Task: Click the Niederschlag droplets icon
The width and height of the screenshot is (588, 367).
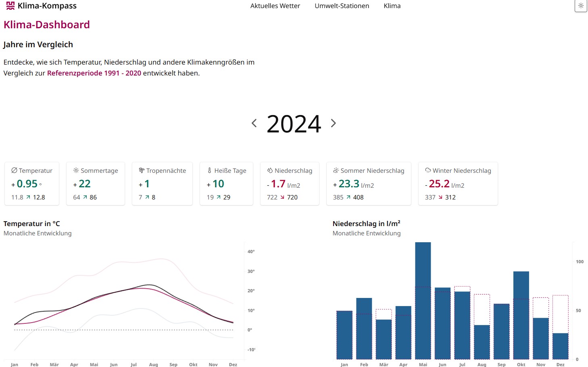Action: pos(270,170)
